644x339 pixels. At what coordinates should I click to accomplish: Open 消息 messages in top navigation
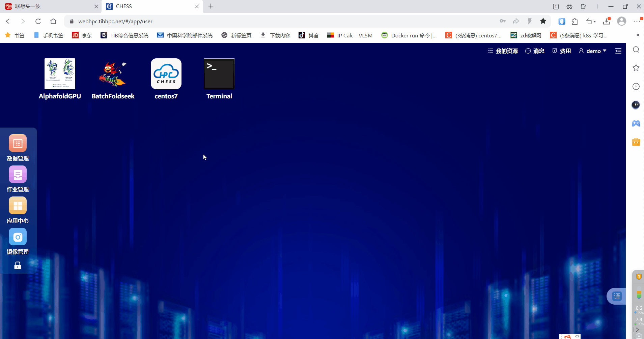click(535, 51)
